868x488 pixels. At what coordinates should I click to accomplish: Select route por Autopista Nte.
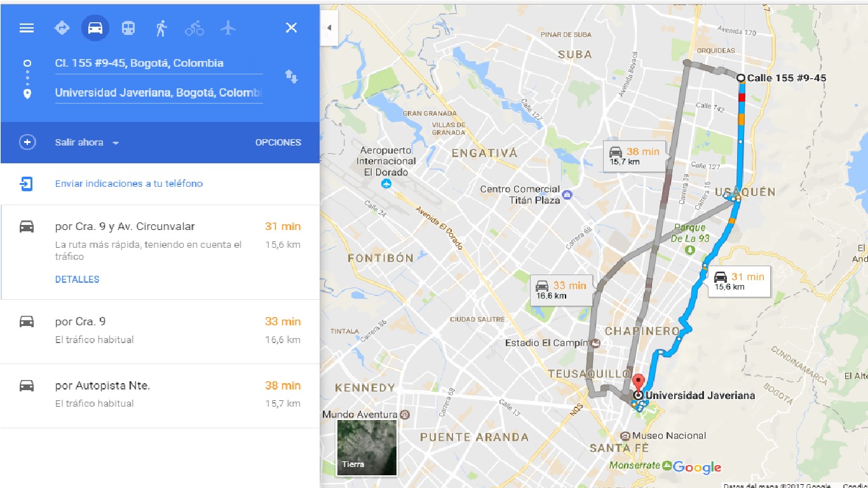(160, 395)
